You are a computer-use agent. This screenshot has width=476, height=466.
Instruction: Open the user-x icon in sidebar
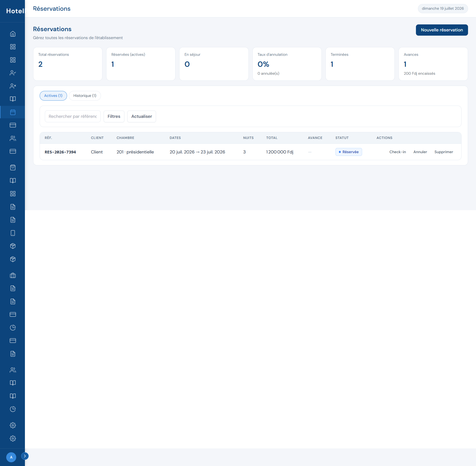13,86
